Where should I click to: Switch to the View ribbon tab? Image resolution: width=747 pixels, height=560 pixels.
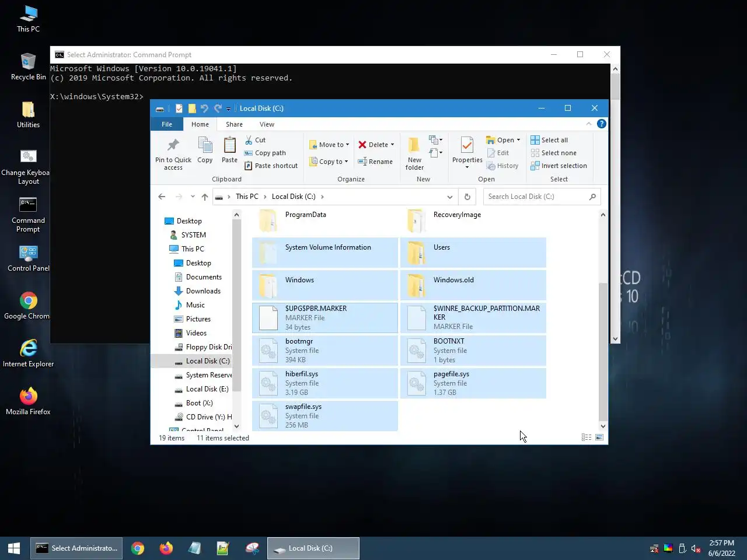(x=267, y=124)
